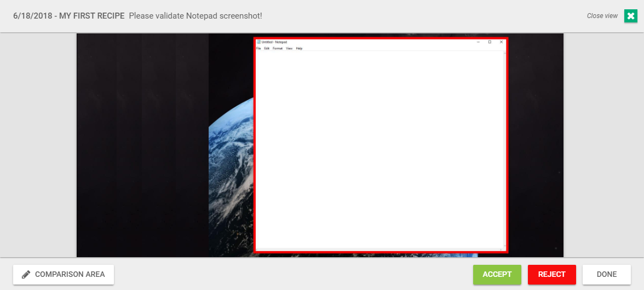Click the Notepad app icon in the title bar

tap(258, 42)
